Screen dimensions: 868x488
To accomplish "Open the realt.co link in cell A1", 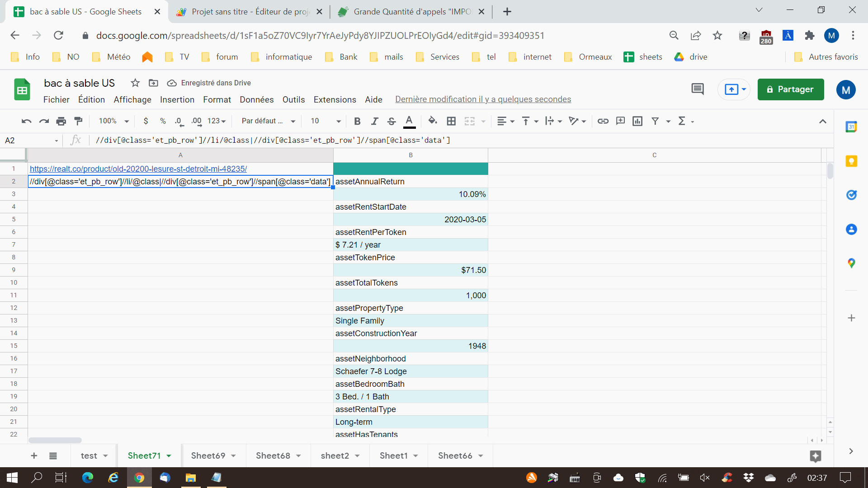I will [x=138, y=169].
